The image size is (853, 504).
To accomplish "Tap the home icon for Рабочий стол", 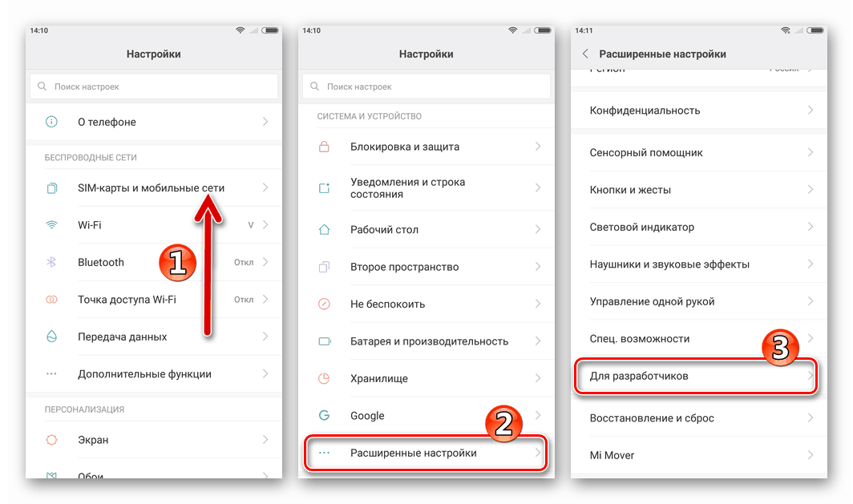I will (324, 229).
